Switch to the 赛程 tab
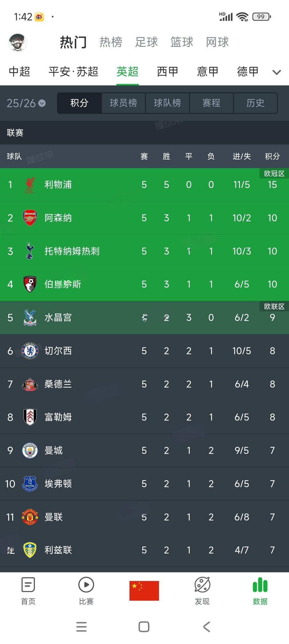 [x=211, y=103]
